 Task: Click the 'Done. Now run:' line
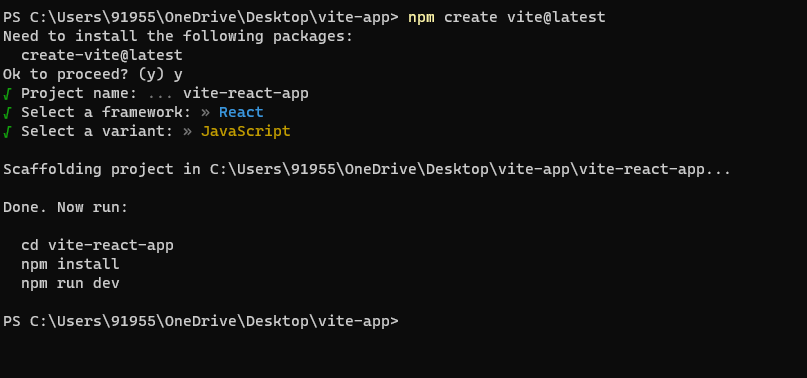65,208
